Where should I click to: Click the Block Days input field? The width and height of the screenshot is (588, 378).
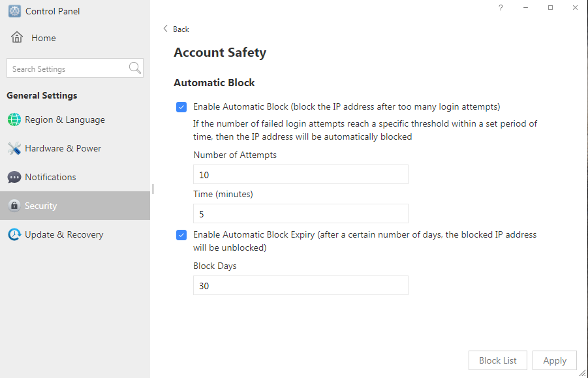(301, 285)
